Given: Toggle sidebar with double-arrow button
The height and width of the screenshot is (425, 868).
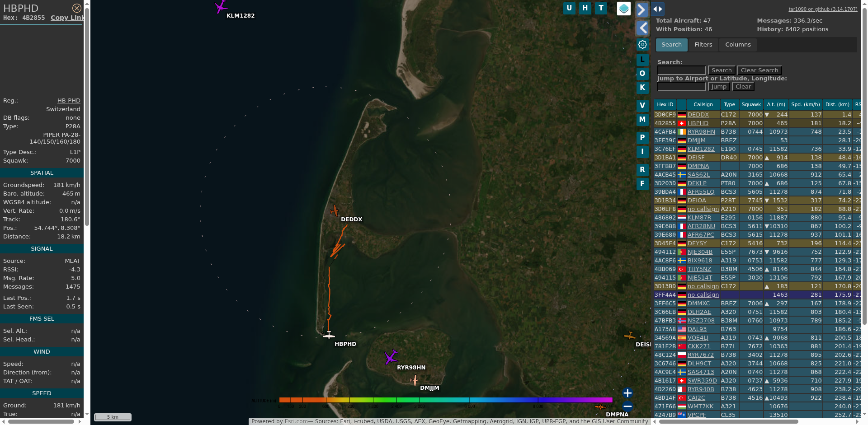Looking at the screenshot, I should 658,9.
